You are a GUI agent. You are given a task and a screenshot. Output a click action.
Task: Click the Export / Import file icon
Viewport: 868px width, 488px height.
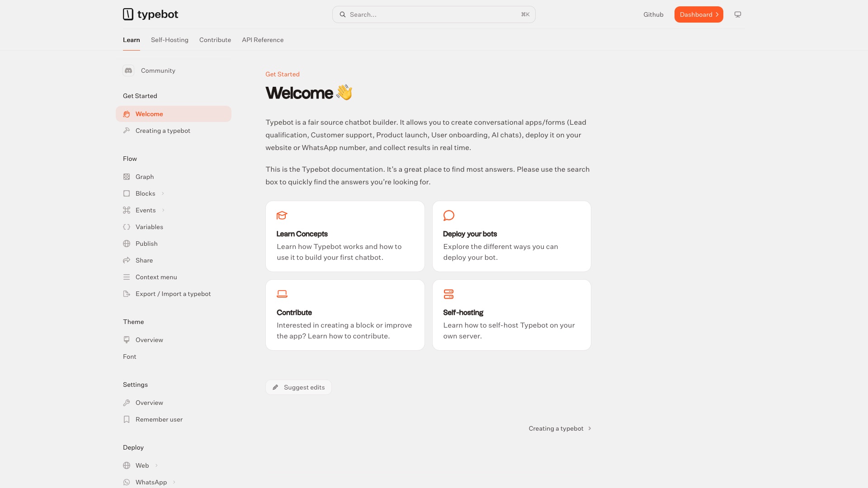pos(127,294)
